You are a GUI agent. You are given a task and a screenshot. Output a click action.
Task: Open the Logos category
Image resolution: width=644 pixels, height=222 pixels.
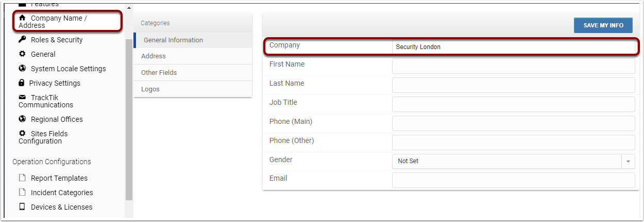point(193,89)
